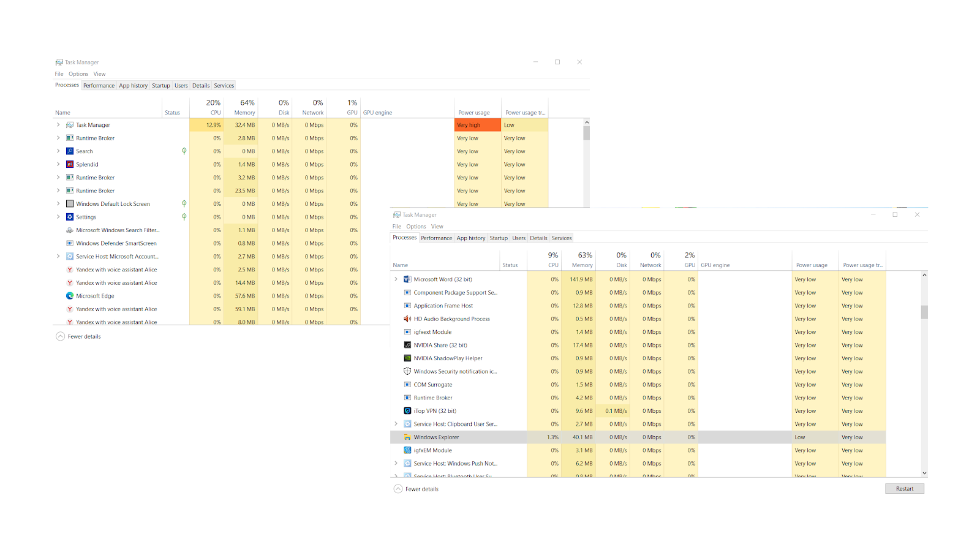The height and width of the screenshot is (544, 980).
Task: Expand Service Host: Clipboard User Ser... row
Action: click(x=396, y=424)
